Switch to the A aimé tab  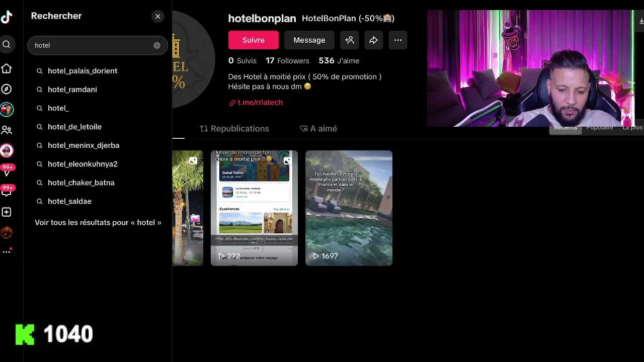(318, 129)
